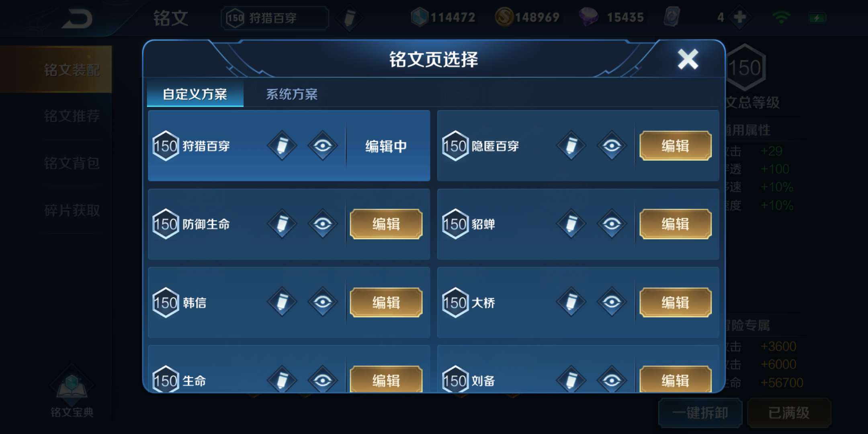868x434 pixels.
Task: Tap the plus icon beside ticket count
Action: 740,17
